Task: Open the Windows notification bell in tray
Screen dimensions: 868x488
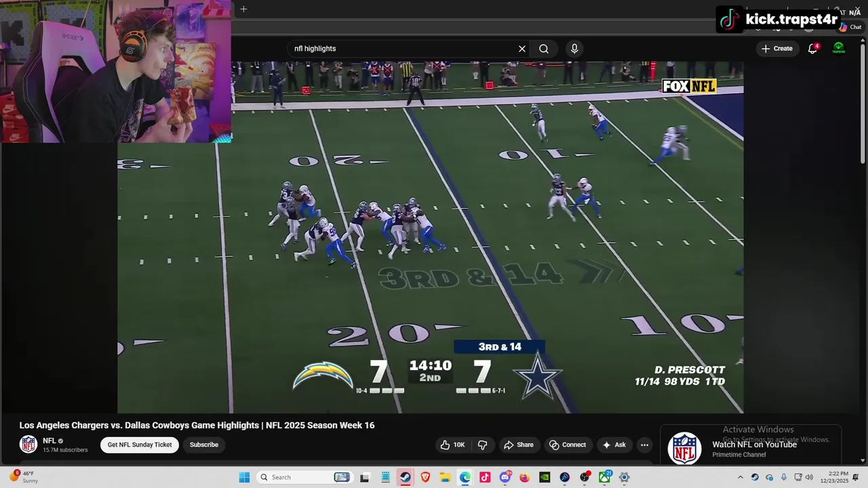Action: (856, 477)
